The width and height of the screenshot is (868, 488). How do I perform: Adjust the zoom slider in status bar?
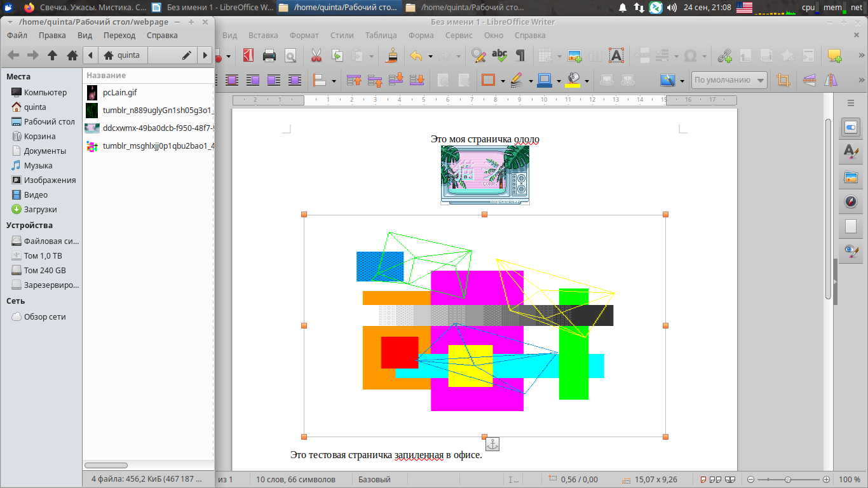(x=787, y=480)
